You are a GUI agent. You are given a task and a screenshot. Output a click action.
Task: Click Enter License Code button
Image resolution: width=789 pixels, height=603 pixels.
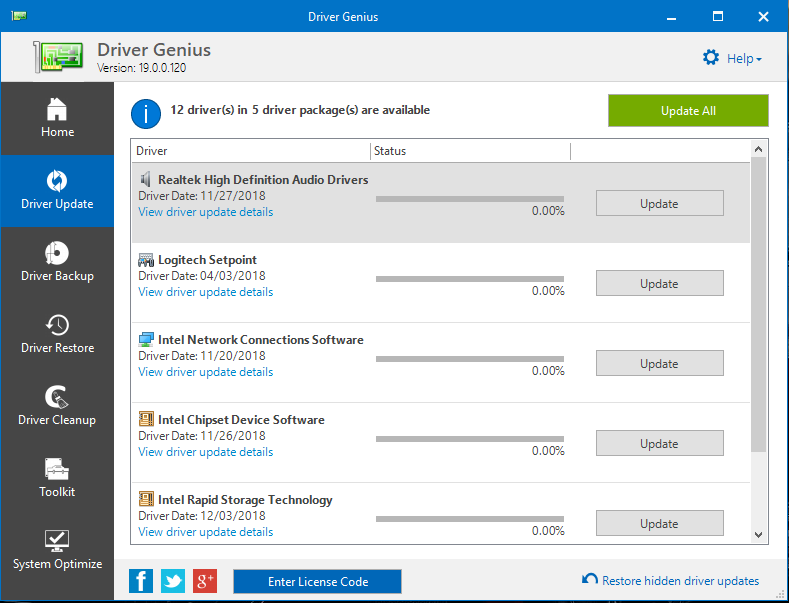[318, 582]
